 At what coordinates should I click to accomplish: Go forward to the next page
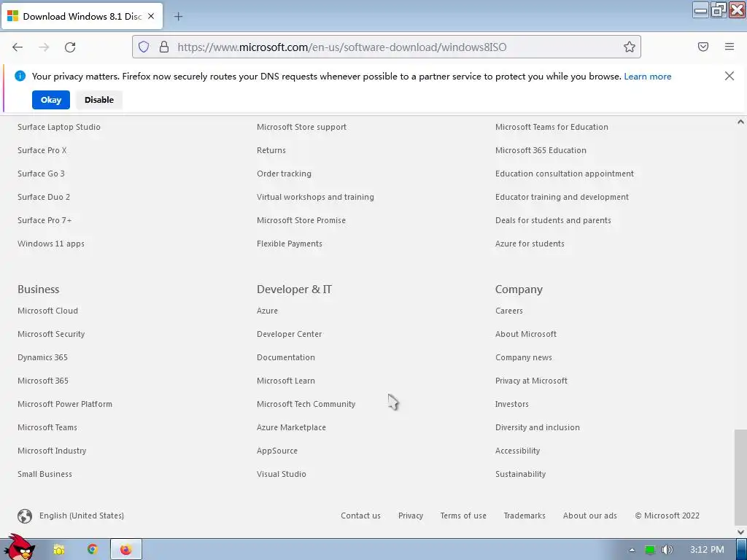click(x=44, y=47)
